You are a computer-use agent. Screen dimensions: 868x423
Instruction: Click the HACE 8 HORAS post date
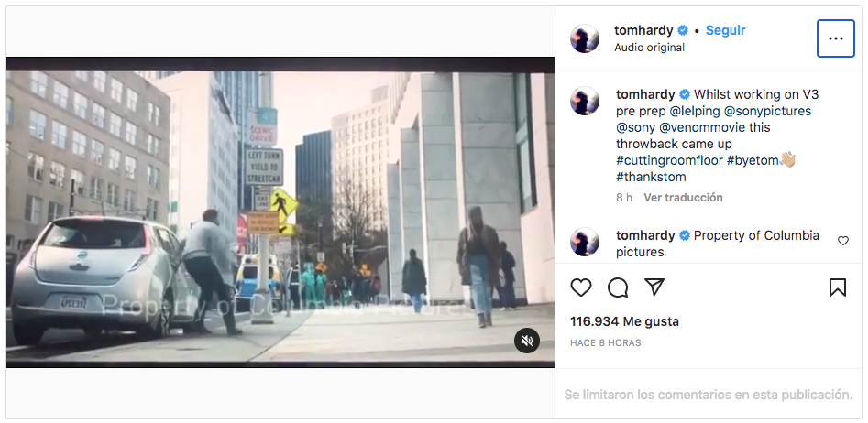[x=606, y=342]
